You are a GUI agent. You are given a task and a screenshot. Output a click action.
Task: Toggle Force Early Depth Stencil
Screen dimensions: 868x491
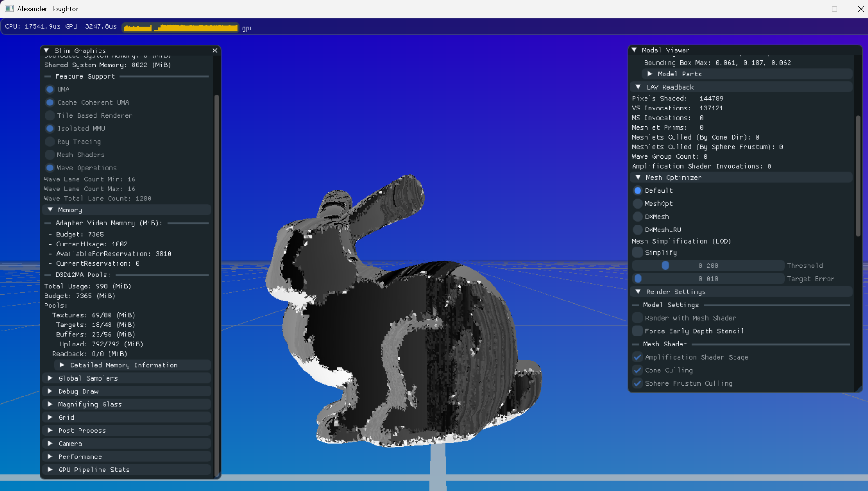[638, 331]
